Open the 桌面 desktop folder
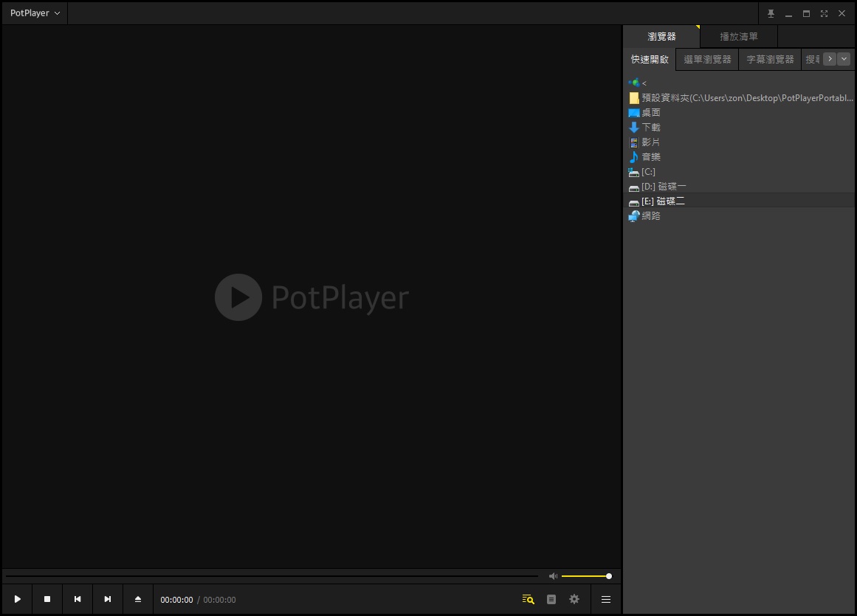This screenshot has height=616, width=857. tap(739, 112)
